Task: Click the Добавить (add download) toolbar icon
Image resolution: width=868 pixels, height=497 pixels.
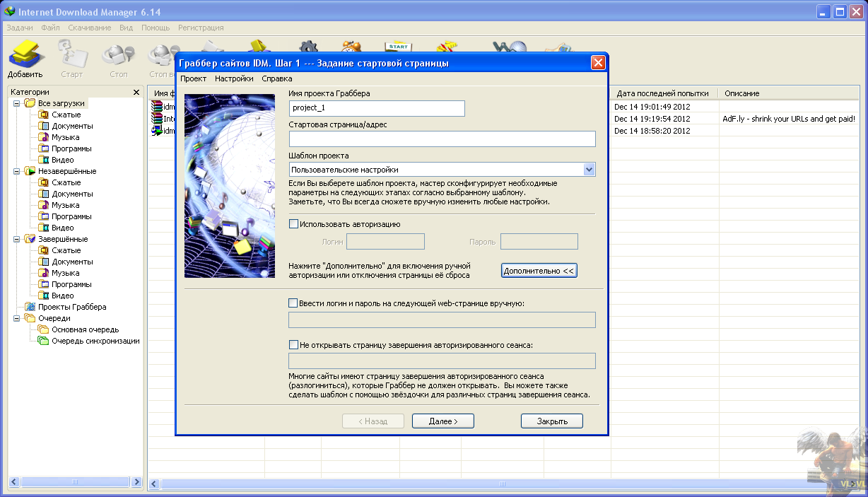Action: (26, 58)
